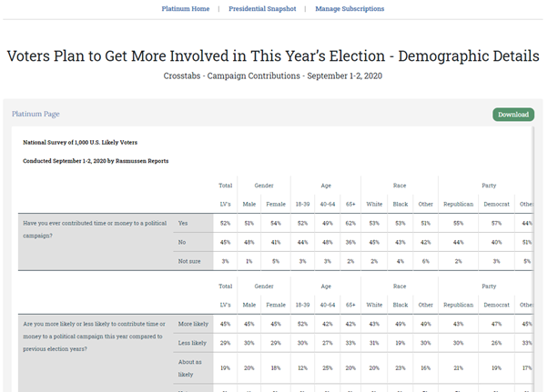The image size is (548, 392).
Task: Click the green Download button
Action: pyautogui.click(x=513, y=115)
